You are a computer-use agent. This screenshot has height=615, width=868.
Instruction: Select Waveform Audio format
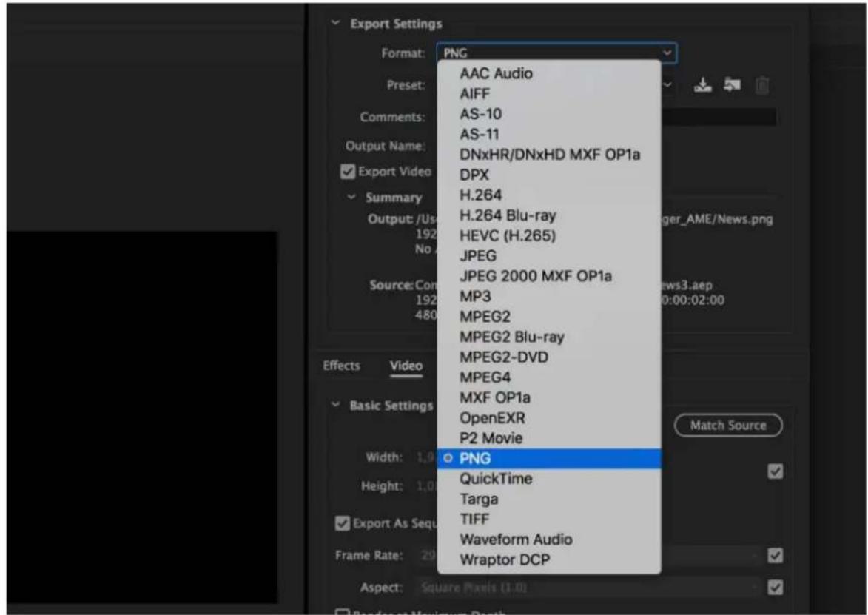click(549, 540)
